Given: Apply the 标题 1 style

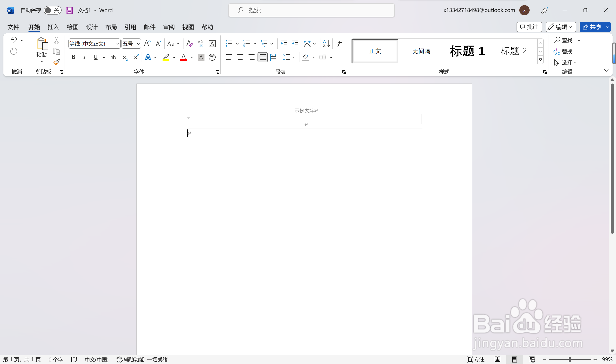Looking at the screenshot, I should (x=467, y=51).
